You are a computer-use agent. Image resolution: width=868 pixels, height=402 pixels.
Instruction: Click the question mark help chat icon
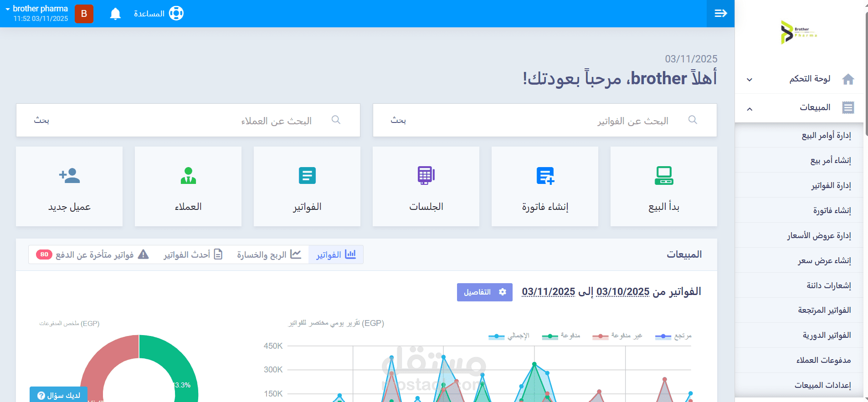[x=41, y=396]
